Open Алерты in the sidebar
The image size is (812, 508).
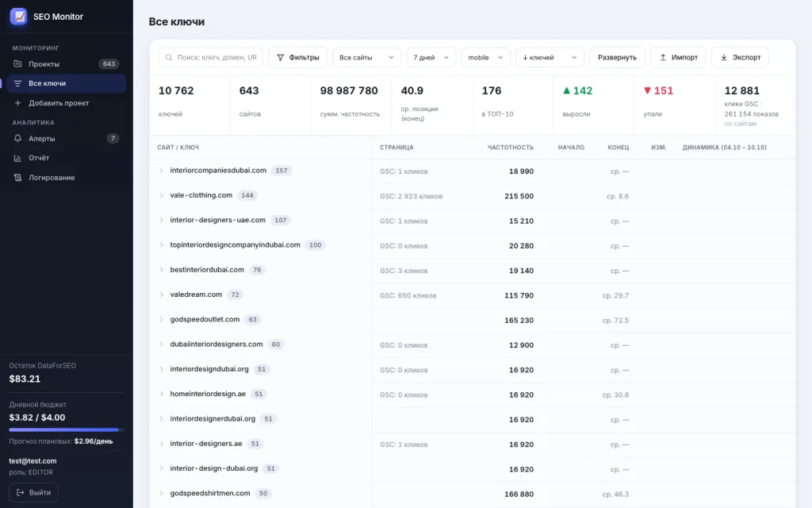67,138
